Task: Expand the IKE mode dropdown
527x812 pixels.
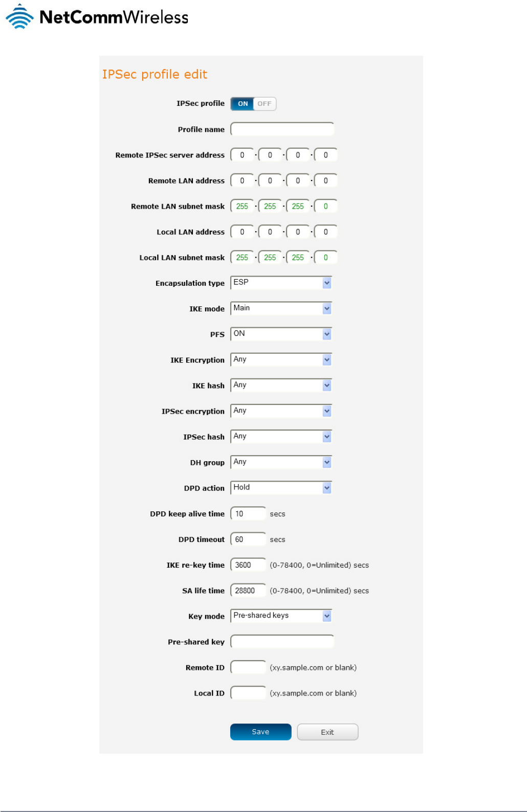Action: pyautogui.click(x=281, y=308)
